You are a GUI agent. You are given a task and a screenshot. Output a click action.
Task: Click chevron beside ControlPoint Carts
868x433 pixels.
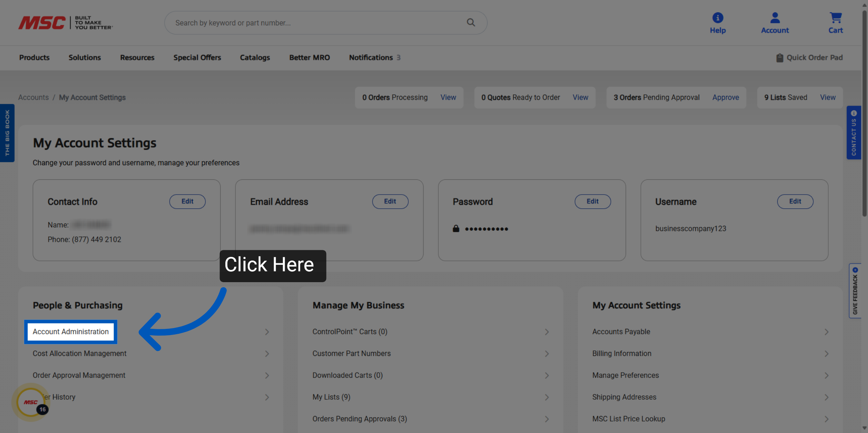[x=547, y=332]
